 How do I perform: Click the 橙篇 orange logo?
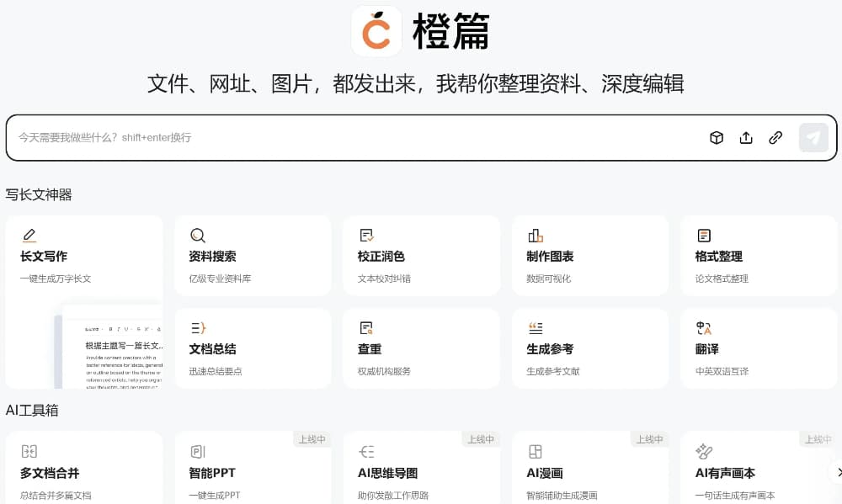pos(376,31)
